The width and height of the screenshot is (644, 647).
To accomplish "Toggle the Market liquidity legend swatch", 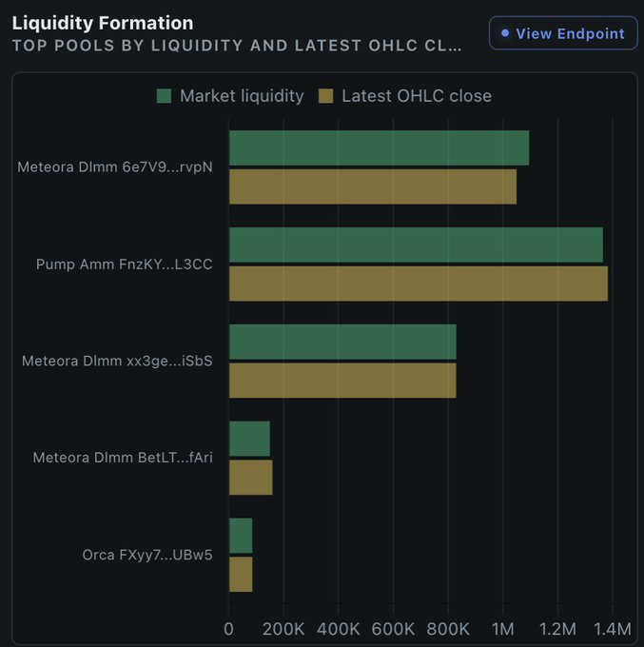I will pos(164,96).
